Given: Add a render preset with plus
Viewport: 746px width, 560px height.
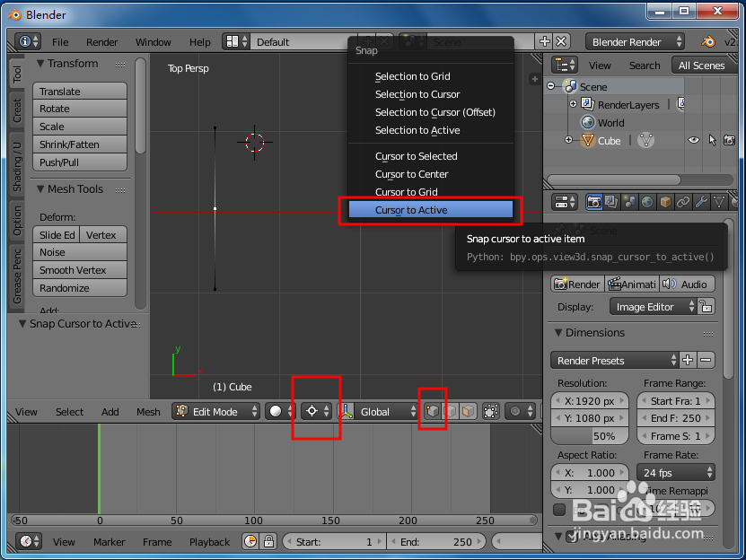Looking at the screenshot, I should point(688,360).
